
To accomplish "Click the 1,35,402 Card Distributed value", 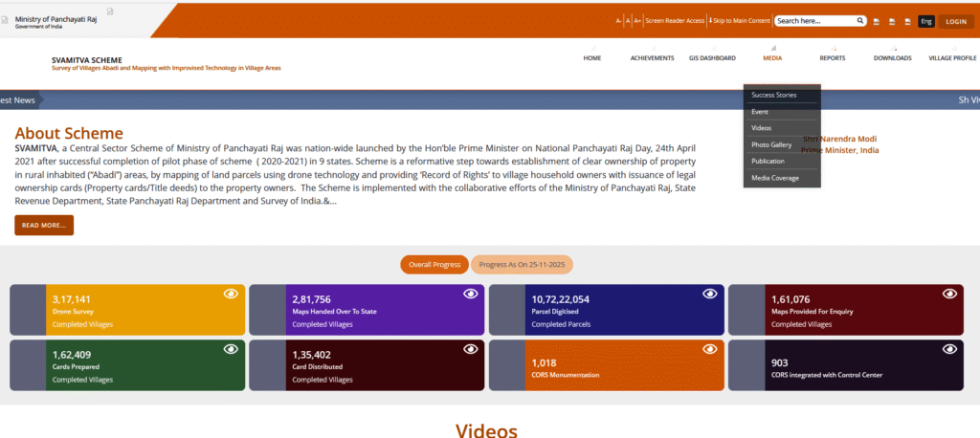I will click(311, 355).
